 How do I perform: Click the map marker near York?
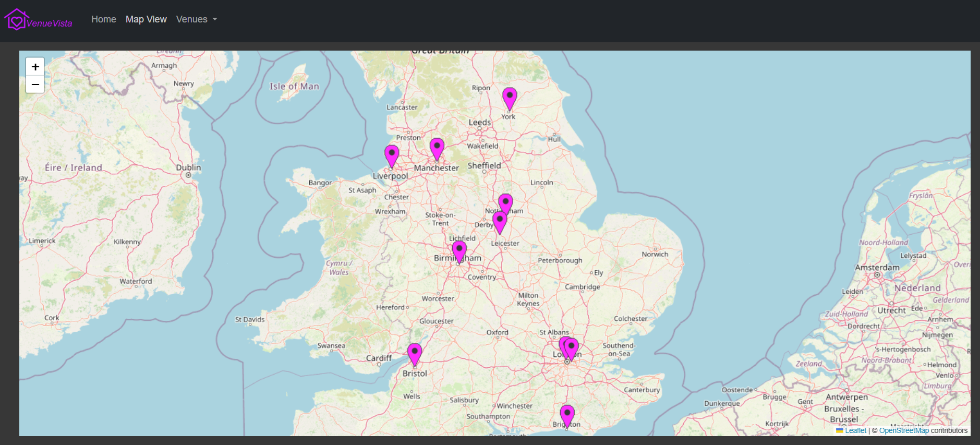point(510,99)
